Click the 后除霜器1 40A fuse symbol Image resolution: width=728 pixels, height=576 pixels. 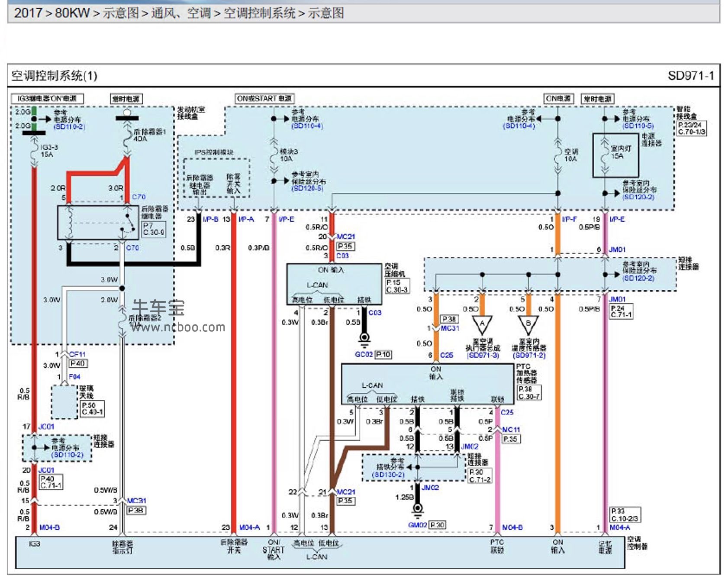point(127,139)
